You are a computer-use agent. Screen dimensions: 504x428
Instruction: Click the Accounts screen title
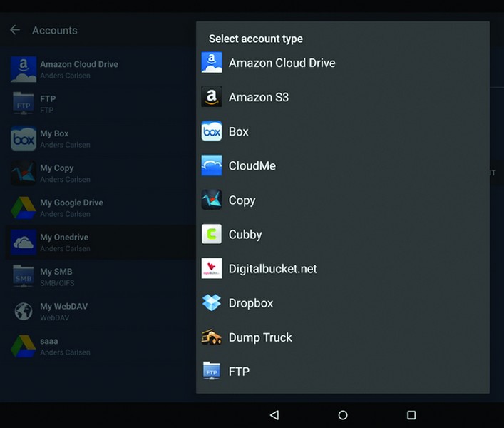pyautogui.click(x=55, y=30)
